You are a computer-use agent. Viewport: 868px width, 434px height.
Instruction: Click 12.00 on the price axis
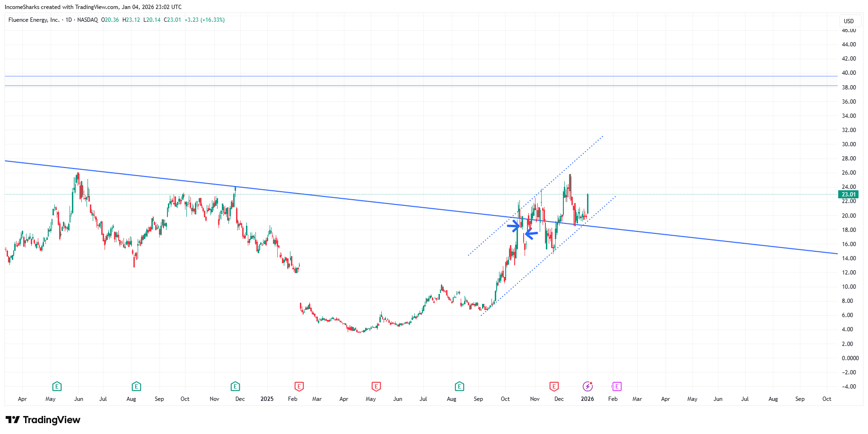(849, 273)
